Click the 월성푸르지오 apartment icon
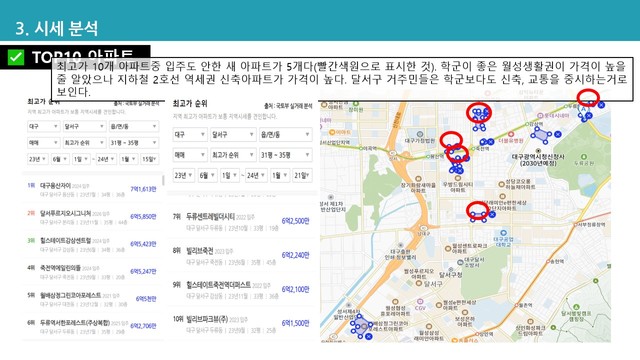Image resolution: width=640 pixels, height=360 pixels. point(420,282)
